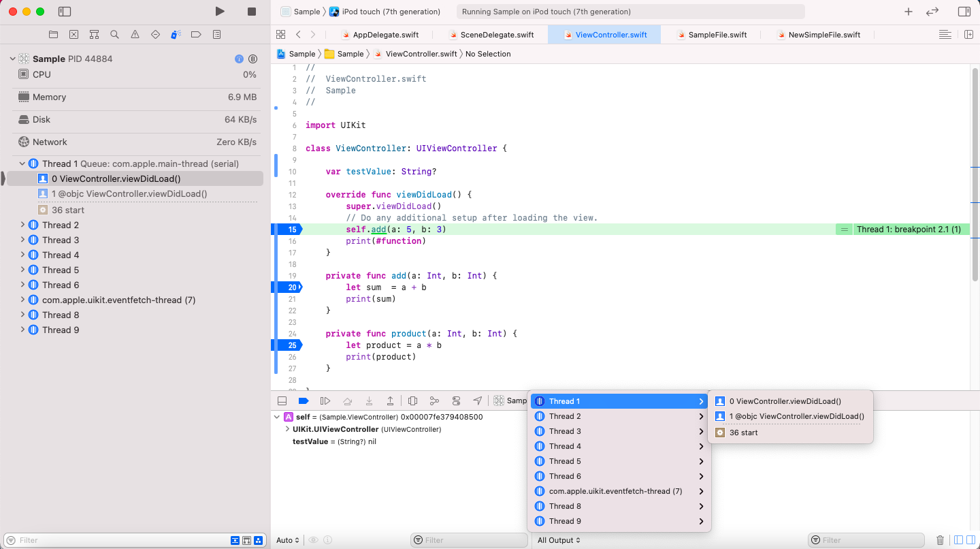Screen dimensions: 980x549
Task: Deactivate breakpoints with blue toggle
Action: 304,401
